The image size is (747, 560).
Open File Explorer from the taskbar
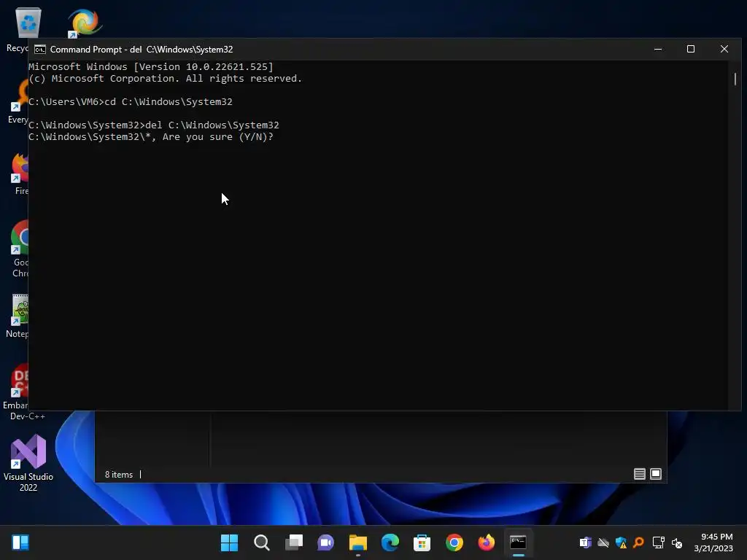pos(357,542)
